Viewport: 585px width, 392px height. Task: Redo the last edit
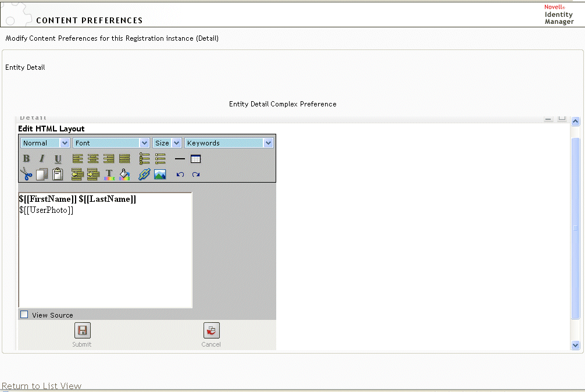click(196, 174)
